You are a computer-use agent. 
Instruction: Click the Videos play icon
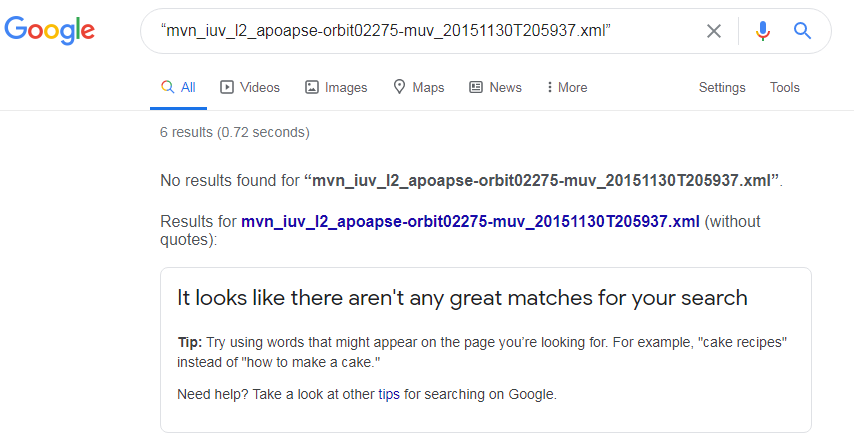(x=227, y=87)
